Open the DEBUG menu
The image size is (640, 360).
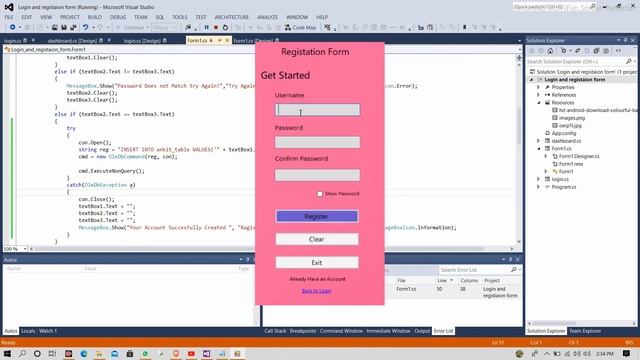[118, 17]
